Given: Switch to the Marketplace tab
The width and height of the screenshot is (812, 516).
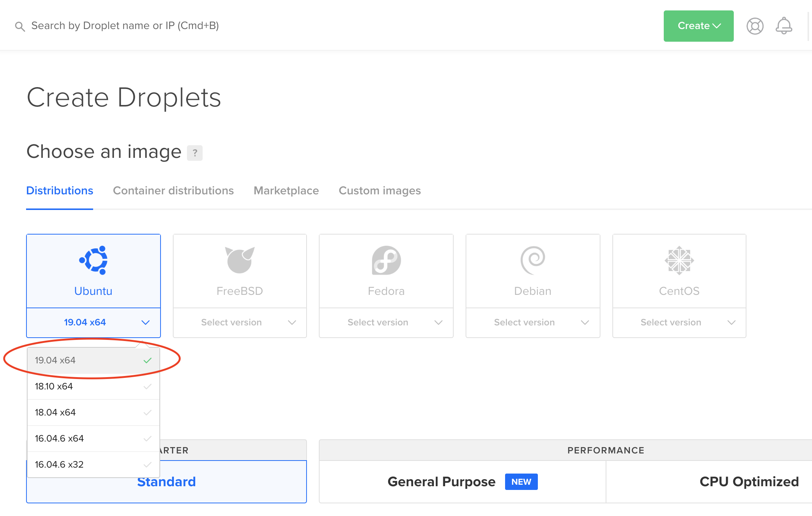Looking at the screenshot, I should pyautogui.click(x=286, y=191).
